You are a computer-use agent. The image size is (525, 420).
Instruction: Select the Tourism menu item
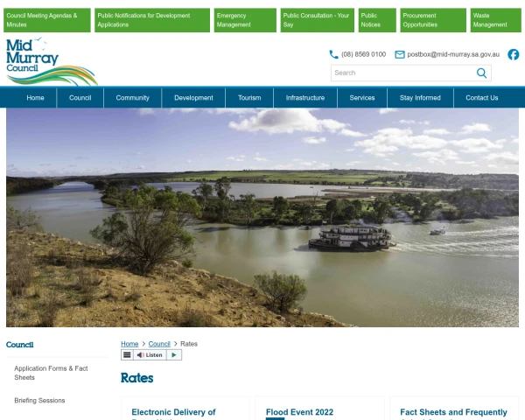tap(249, 98)
